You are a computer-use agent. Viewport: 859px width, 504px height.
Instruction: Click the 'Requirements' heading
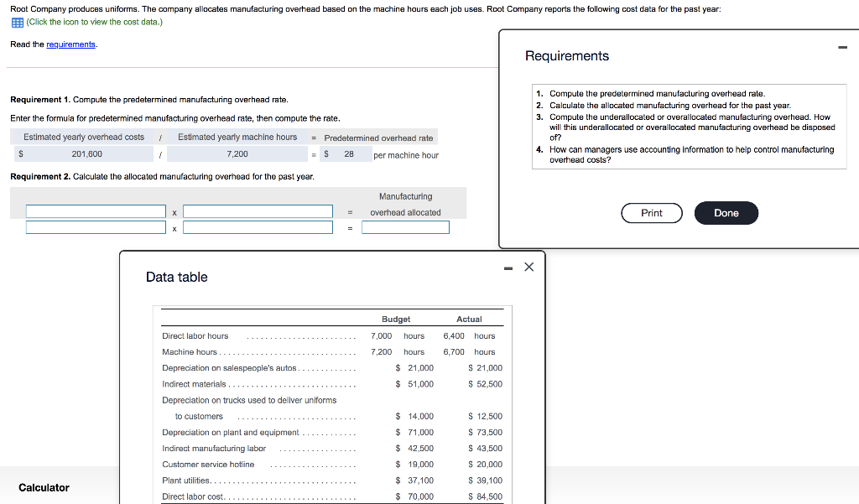pyautogui.click(x=567, y=56)
